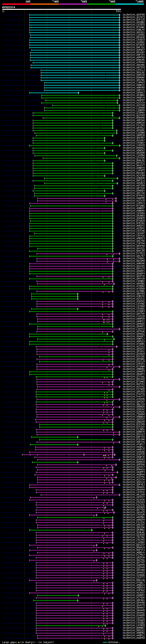Open hit UniRef100_Q3B9U8

click(134, 178)
